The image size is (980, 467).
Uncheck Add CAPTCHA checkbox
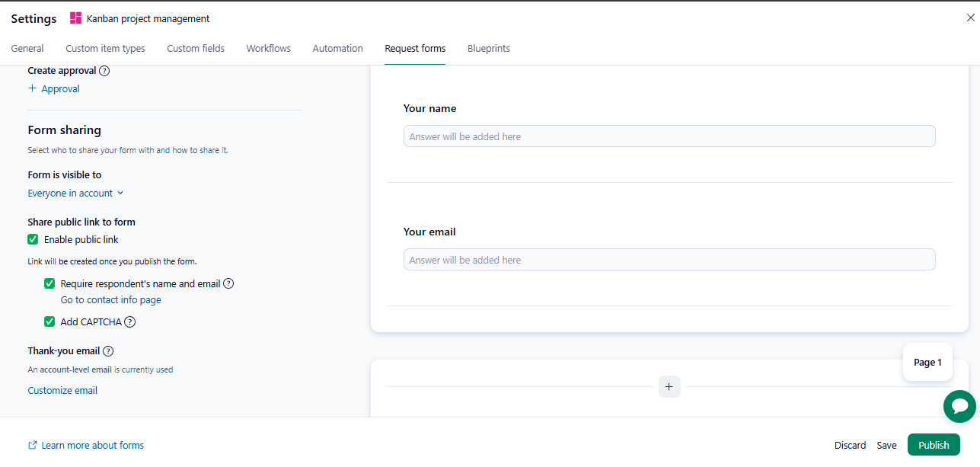coord(49,321)
